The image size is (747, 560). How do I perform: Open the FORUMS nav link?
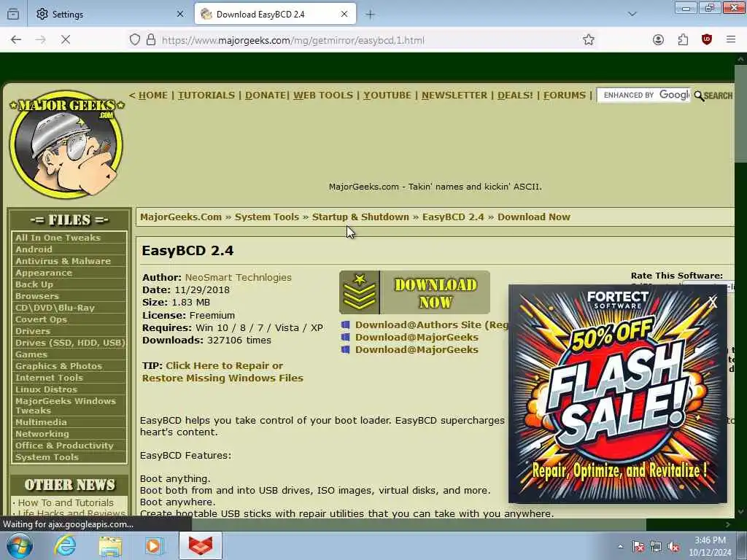565,96
